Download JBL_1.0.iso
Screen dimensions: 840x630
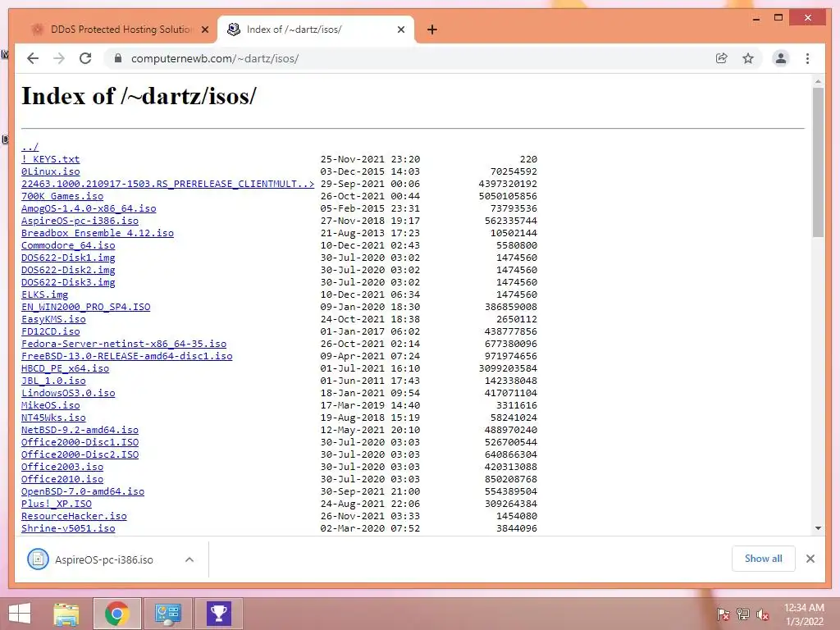point(53,381)
